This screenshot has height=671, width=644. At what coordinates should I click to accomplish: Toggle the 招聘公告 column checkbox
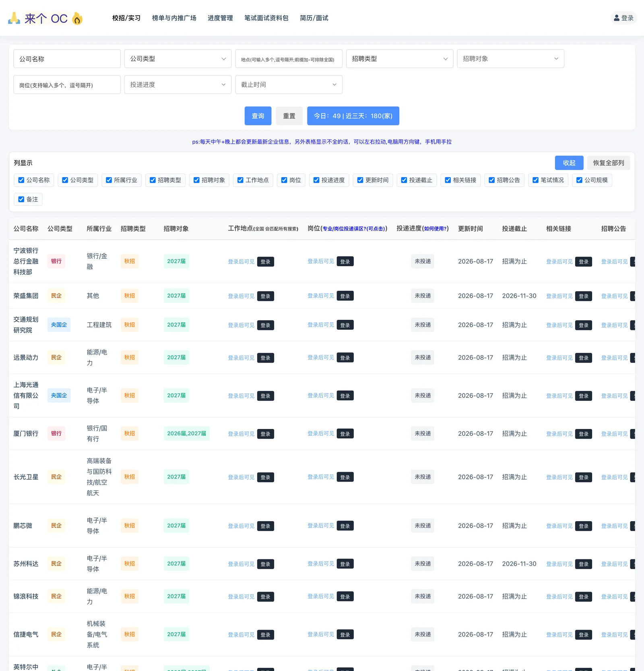[x=492, y=180]
